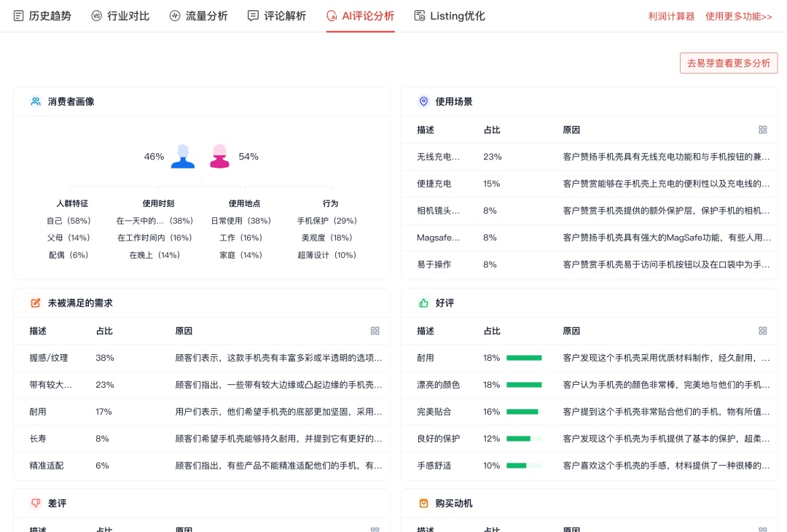Click the 去易芽查看更多分析 button
787x532 pixels.
click(729, 63)
